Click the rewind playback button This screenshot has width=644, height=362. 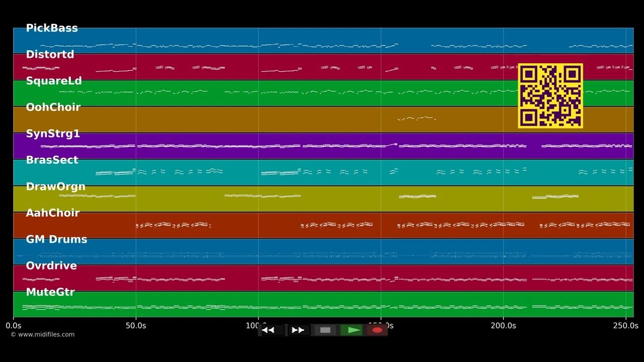coord(272,330)
